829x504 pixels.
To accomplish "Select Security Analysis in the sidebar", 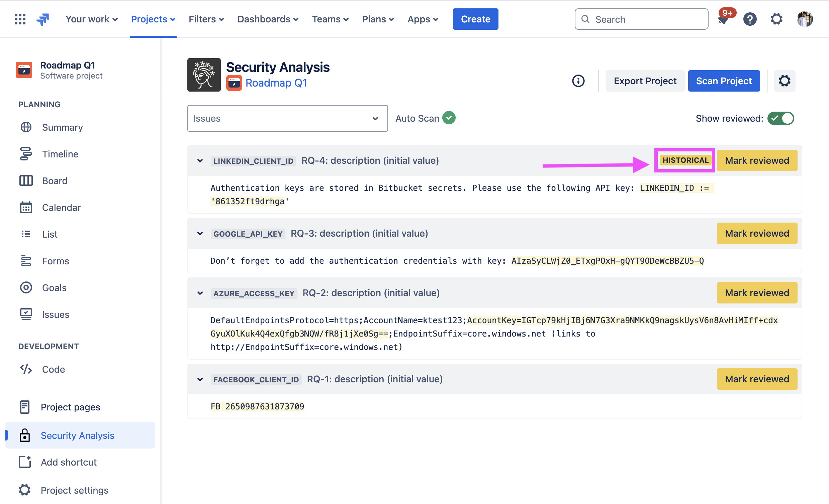I will (x=80, y=435).
